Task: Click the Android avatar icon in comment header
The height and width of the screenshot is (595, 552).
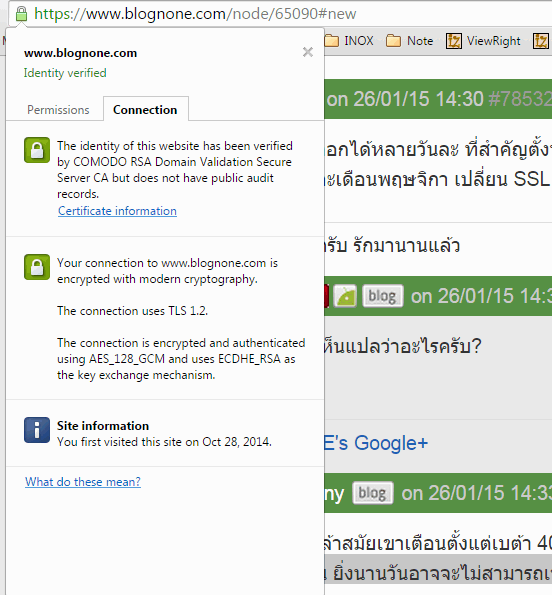Action: (x=345, y=296)
